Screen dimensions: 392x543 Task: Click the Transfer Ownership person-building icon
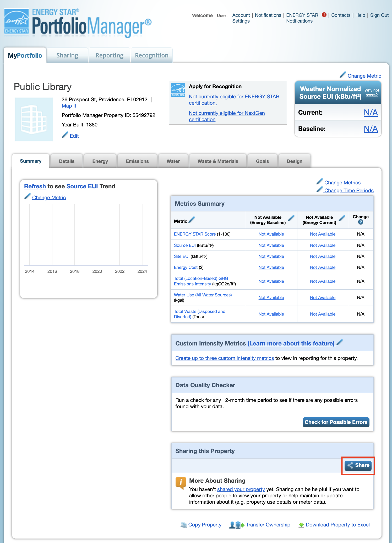point(237,525)
